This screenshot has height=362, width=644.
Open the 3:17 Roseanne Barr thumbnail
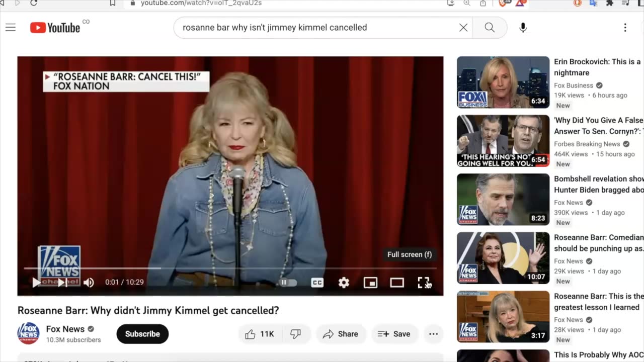(x=503, y=317)
